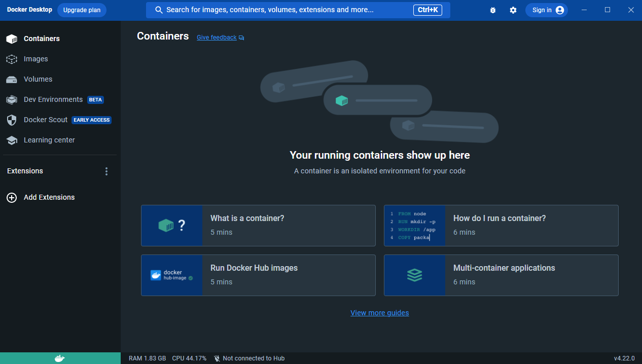Report a problem using the bug icon
642x364 pixels.
pos(492,10)
